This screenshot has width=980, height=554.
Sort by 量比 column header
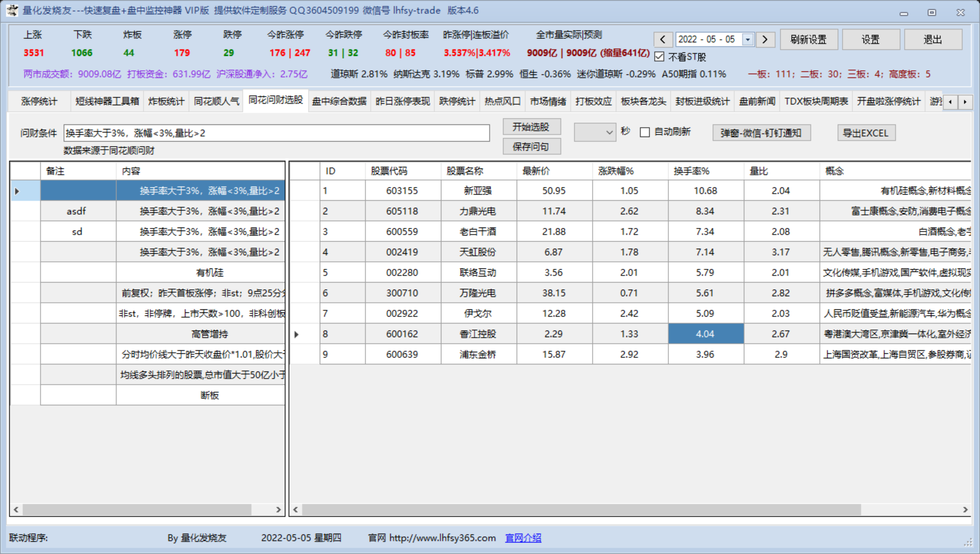click(x=781, y=171)
